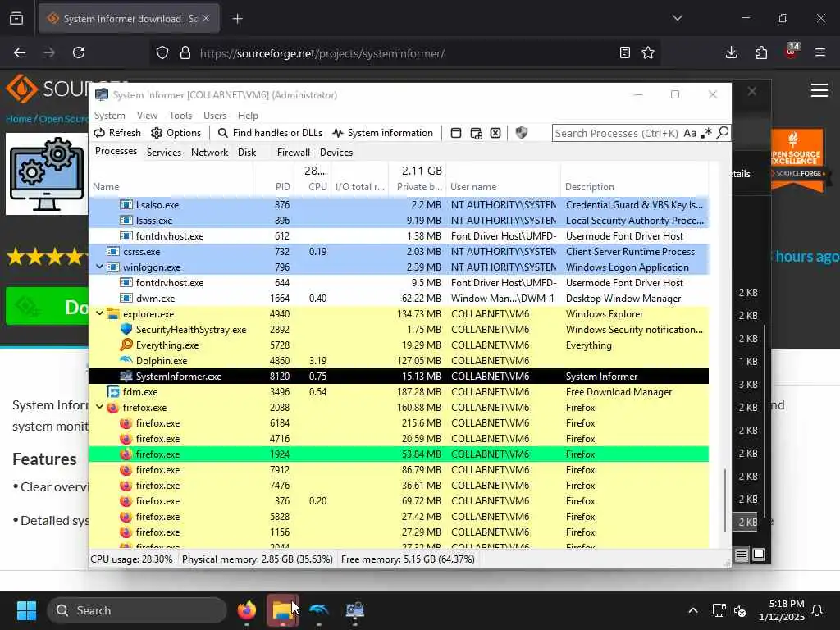The image size is (840, 630).
Task: Select the Find window and thread icon
Action: point(476,133)
